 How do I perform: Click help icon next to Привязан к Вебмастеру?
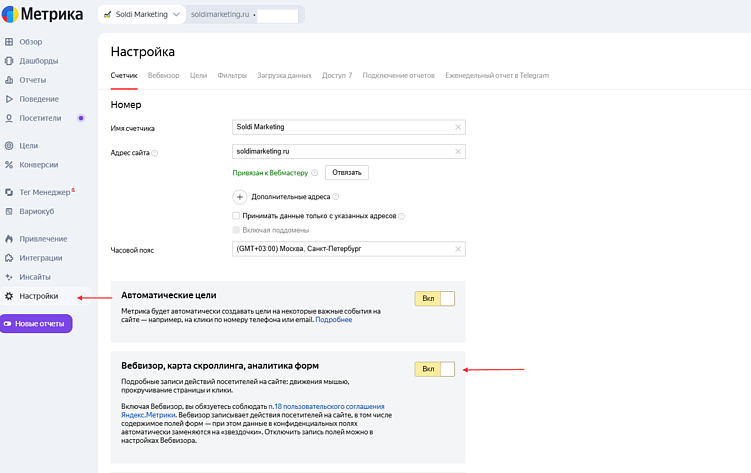click(315, 173)
